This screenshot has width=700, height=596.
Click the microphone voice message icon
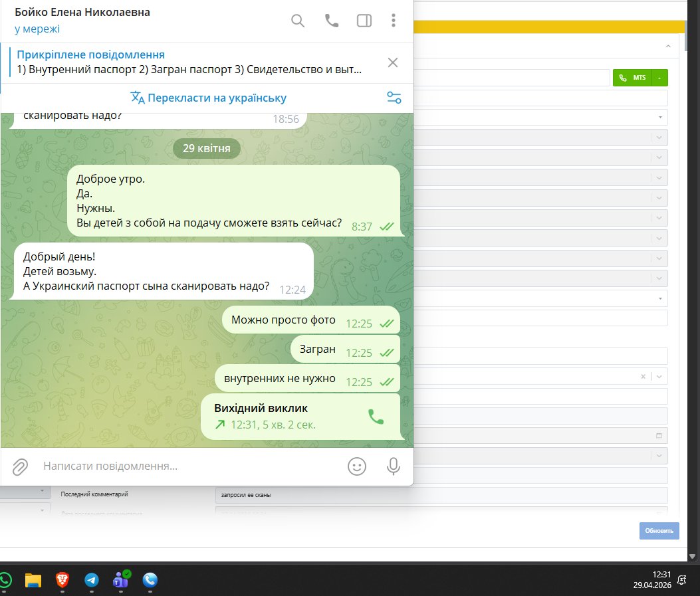click(x=394, y=466)
